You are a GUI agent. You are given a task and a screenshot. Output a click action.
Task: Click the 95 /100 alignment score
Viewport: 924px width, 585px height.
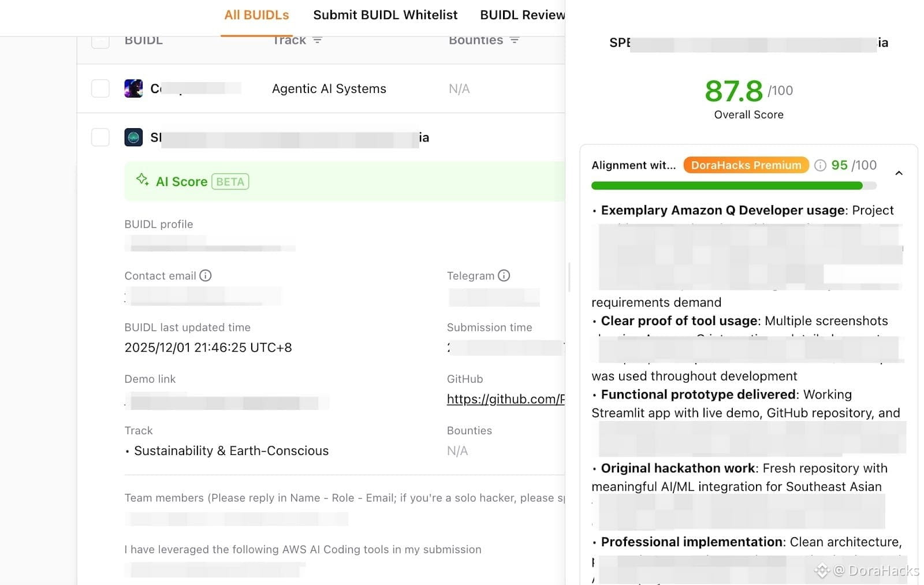[854, 165]
